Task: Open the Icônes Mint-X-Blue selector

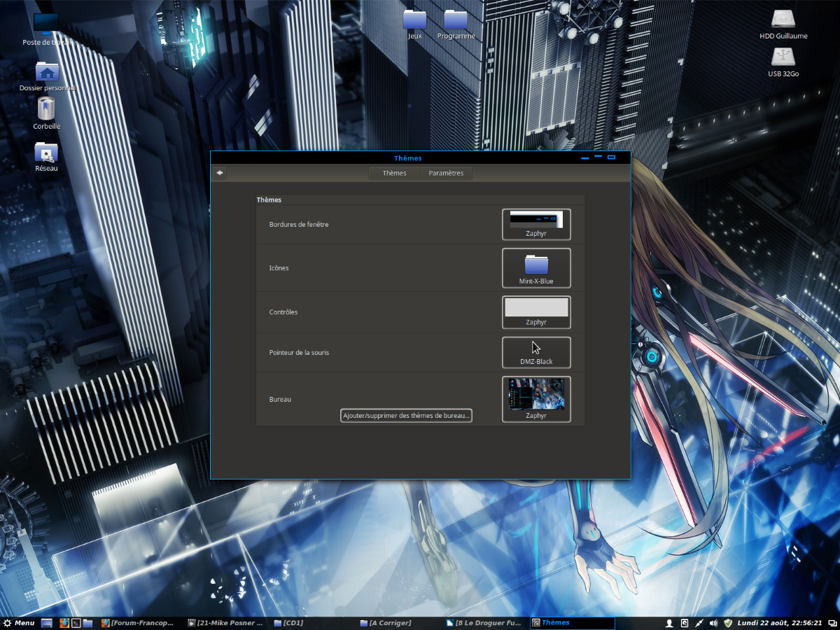Action: coord(536,268)
